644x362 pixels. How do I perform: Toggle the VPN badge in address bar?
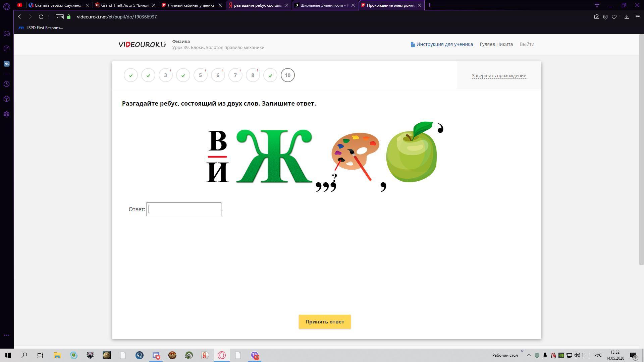(59, 17)
